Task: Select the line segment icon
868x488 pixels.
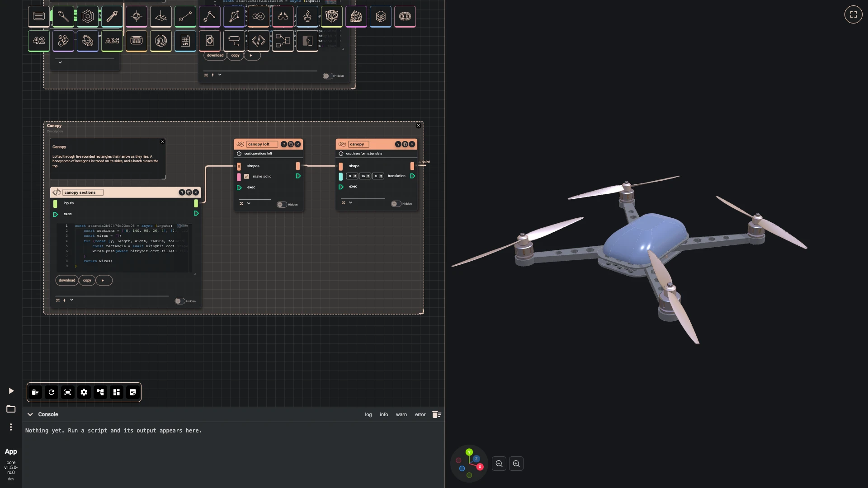Action: (x=185, y=17)
